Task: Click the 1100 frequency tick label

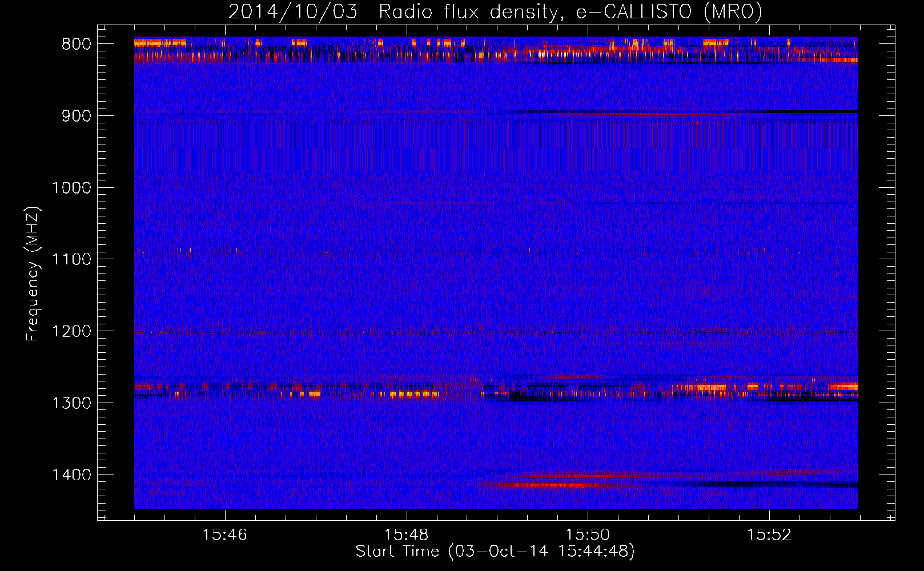Action: click(x=71, y=260)
